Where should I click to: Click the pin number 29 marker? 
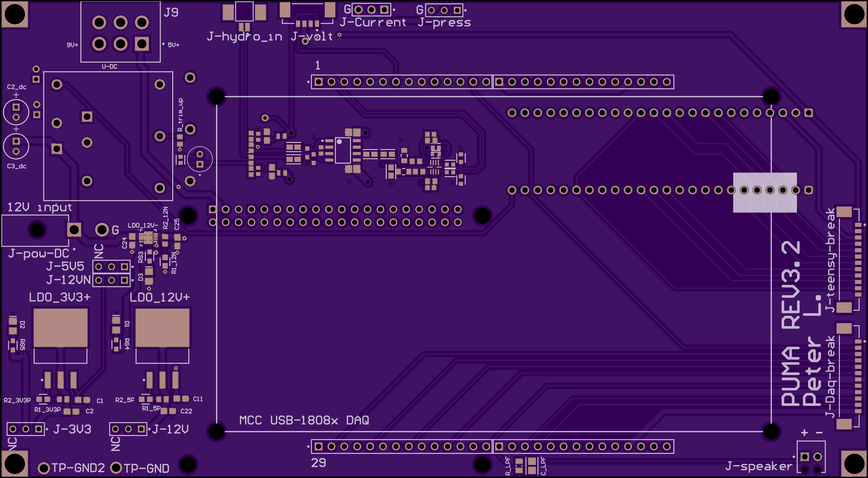tap(318, 463)
